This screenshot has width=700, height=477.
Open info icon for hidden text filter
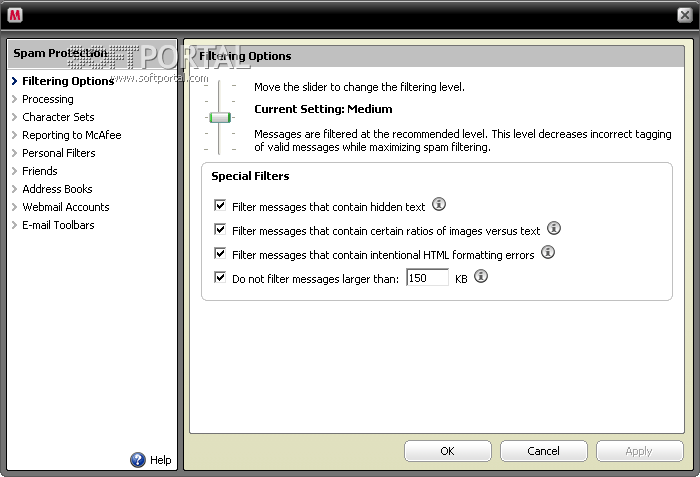click(439, 205)
